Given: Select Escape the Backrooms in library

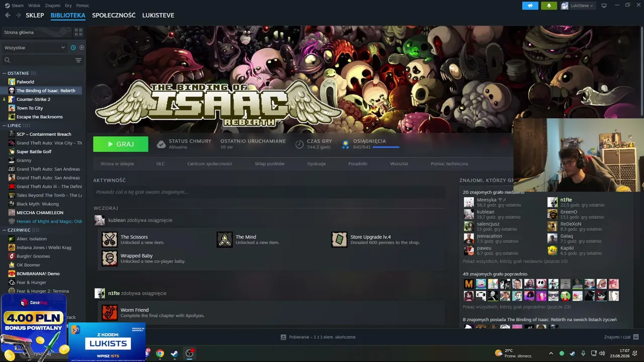Looking at the screenshot, I should coord(39,117).
